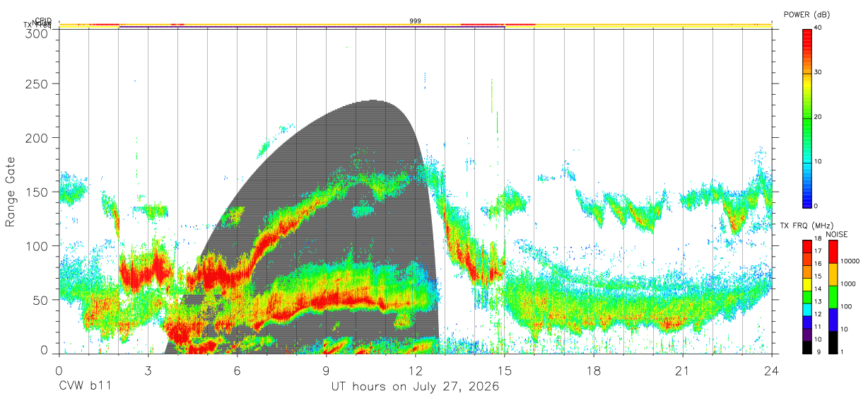The height and width of the screenshot is (401, 868).
Task: Click the '6' hour tick on the time axis
Action: click(237, 371)
